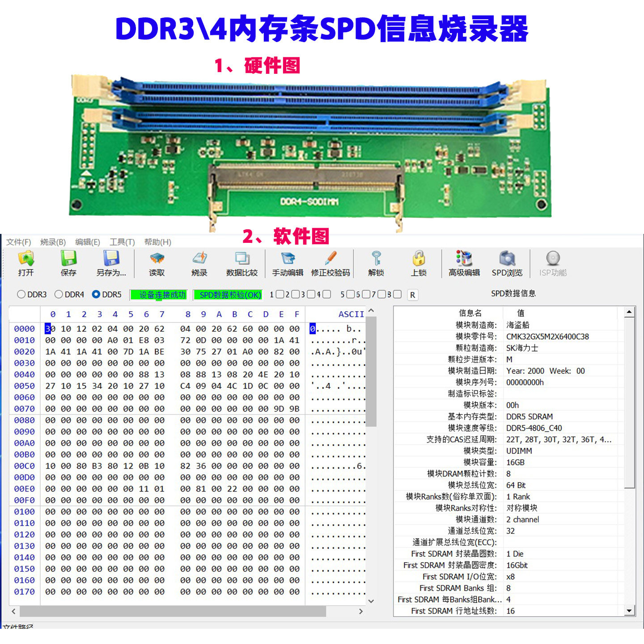
Task: Click SPD info panel scrollbar thumb
Action: click(629, 403)
